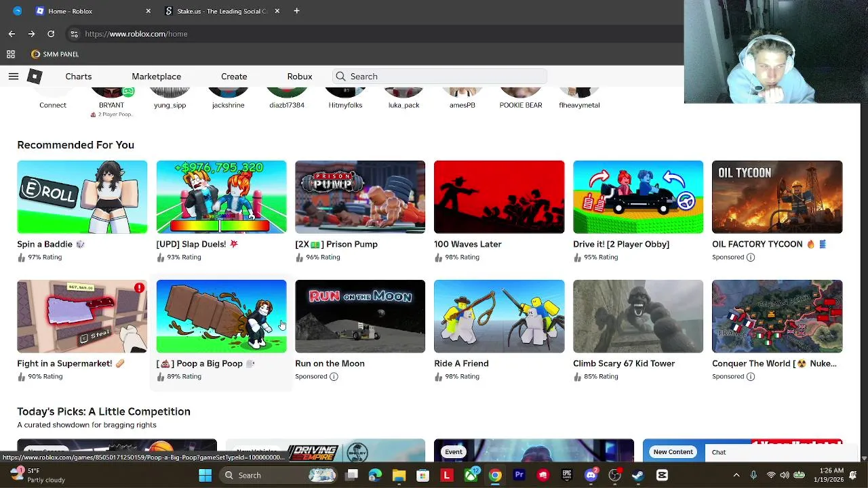Viewport: 868px width, 488px height.
Task: Reload the Roblox page
Action: (51, 34)
